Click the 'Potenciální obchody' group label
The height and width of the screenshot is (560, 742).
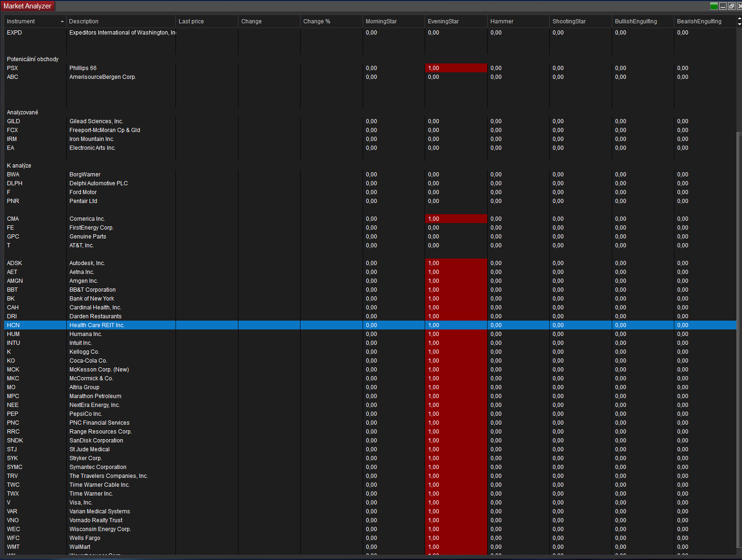33,59
